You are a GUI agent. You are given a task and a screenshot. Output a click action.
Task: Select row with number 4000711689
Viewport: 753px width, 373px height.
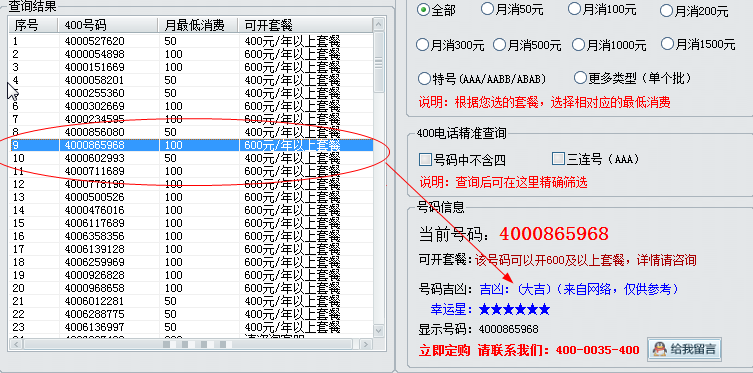(191, 171)
